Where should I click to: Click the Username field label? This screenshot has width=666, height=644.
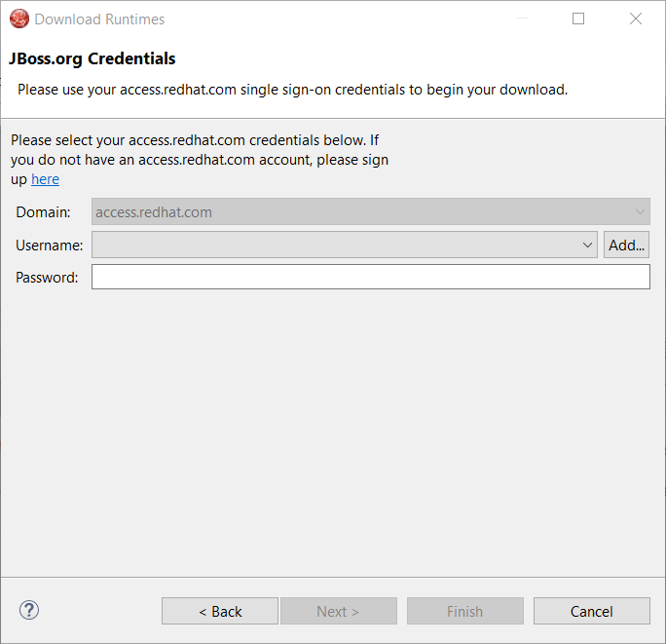tap(49, 246)
